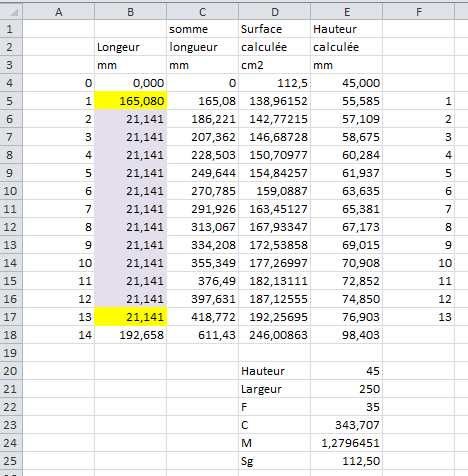Click cell containing 'Surface'
Viewport: 468px width, 476px height.
click(274, 29)
